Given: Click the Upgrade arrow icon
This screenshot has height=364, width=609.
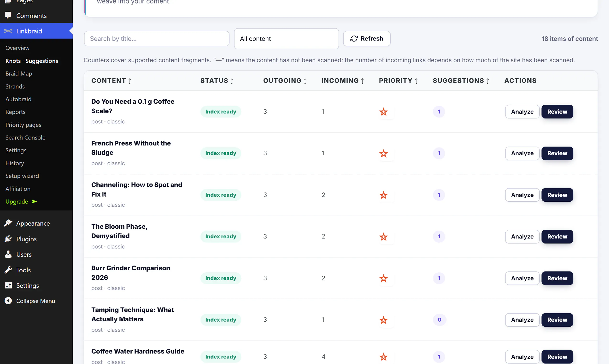Looking at the screenshot, I should coord(34,202).
